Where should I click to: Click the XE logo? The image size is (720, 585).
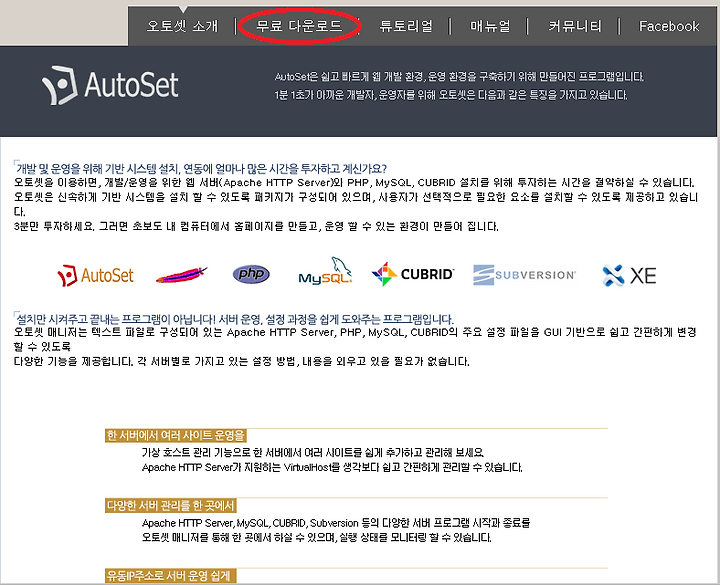pos(629,276)
